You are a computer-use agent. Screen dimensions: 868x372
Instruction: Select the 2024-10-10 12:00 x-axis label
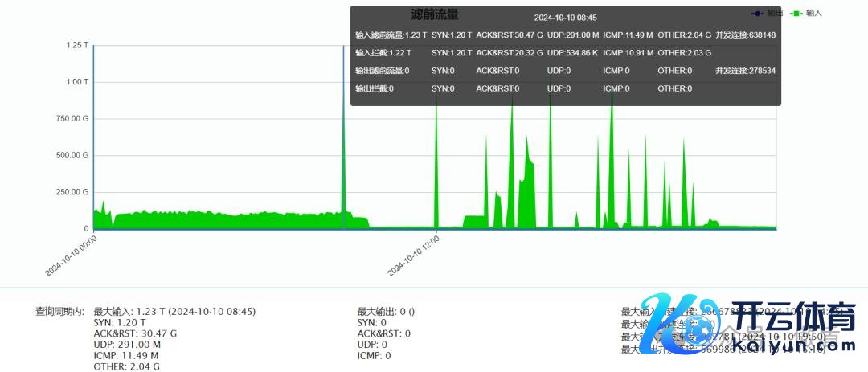[x=412, y=255]
